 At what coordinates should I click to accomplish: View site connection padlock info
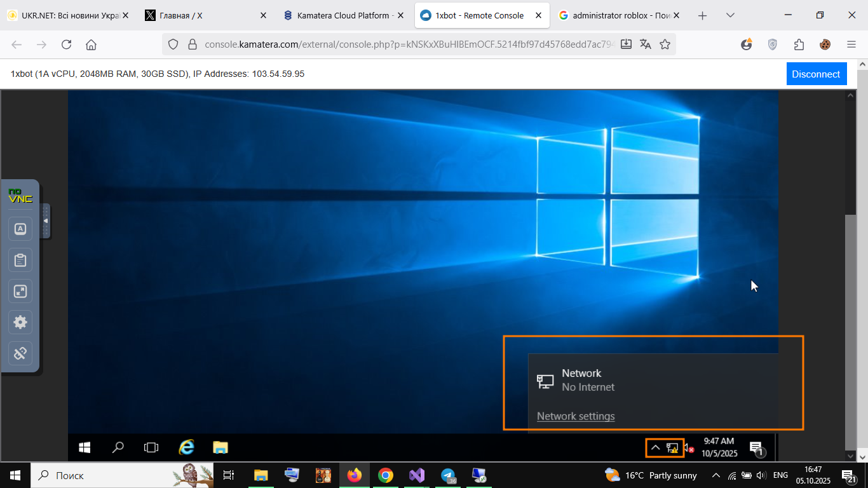[x=192, y=44]
